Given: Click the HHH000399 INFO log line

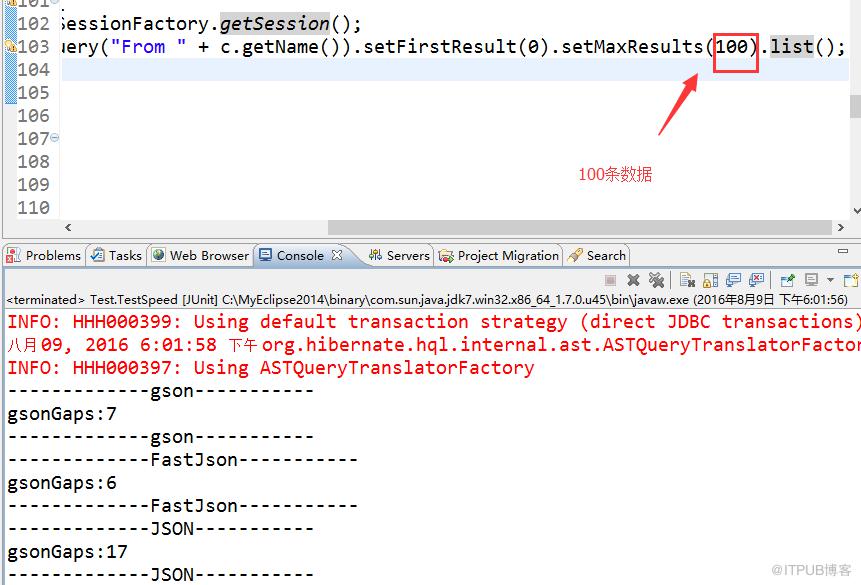Looking at the screenshot, I should tap(434, 322).
